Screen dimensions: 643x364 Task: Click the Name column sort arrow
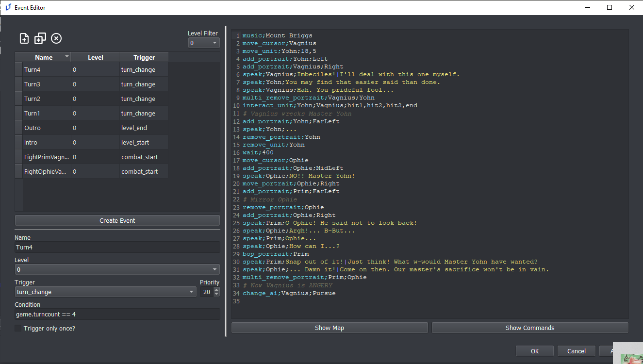67,57
